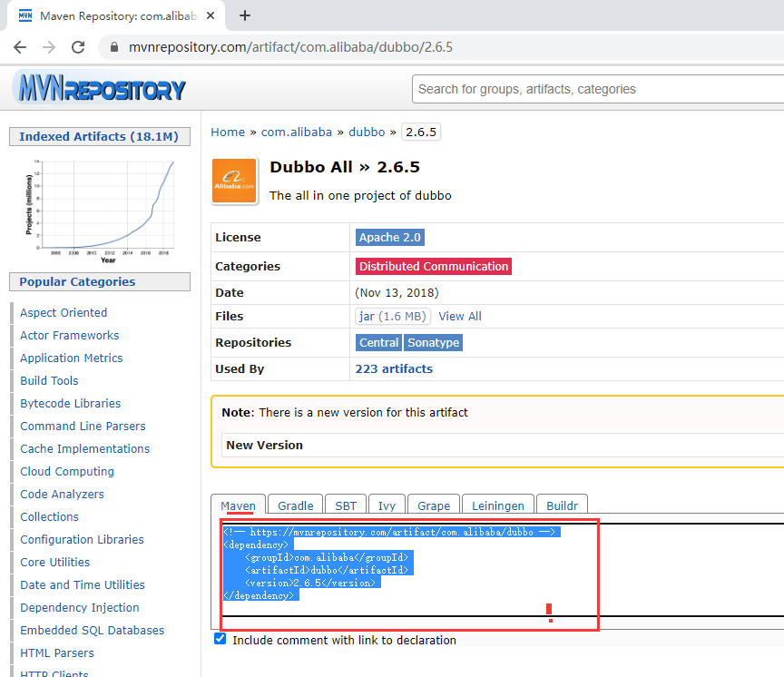Open the com.alibaba breadcrumb link

[x=297, y=132]
